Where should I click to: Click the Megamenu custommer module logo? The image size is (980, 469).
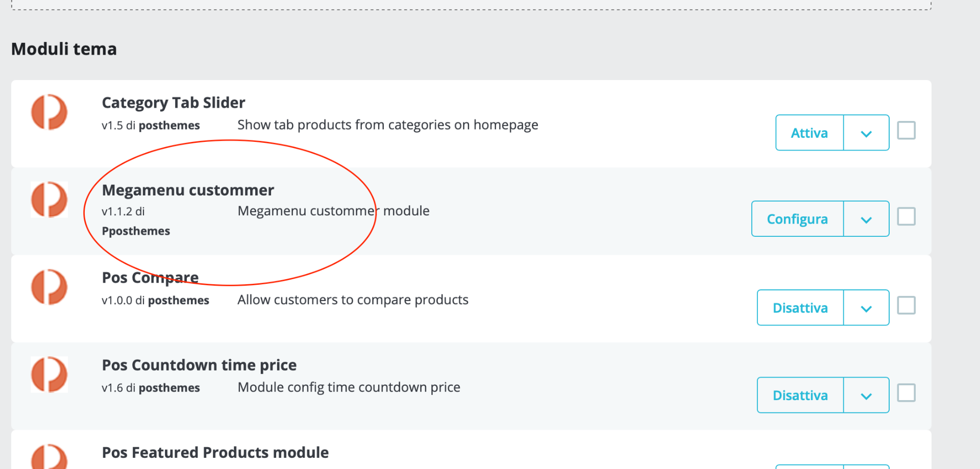[49, 200]
